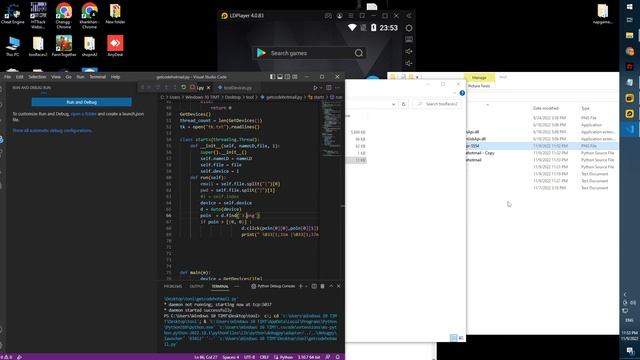Open Cheat Engine desktop shortcut

pos(12,14)
